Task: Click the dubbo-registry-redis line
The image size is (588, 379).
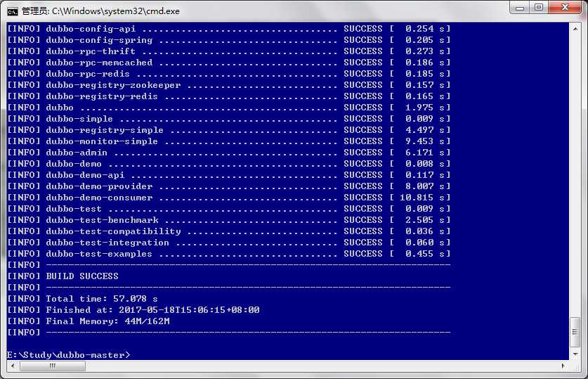Action: coord(229,96)
